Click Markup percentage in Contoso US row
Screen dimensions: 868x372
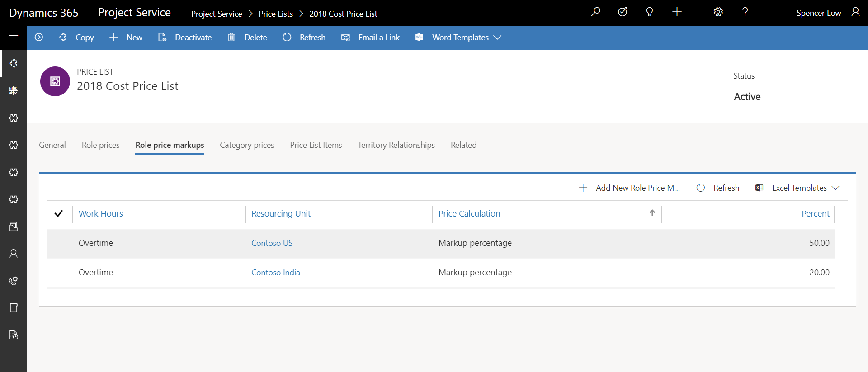[475, 243]
